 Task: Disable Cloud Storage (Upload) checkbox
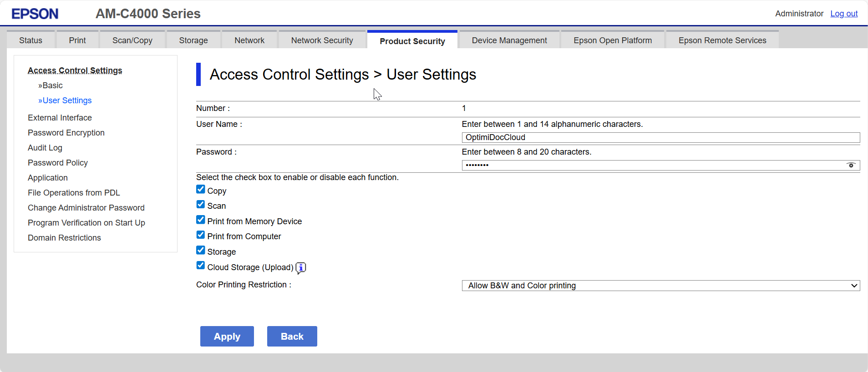coord(201,266)
